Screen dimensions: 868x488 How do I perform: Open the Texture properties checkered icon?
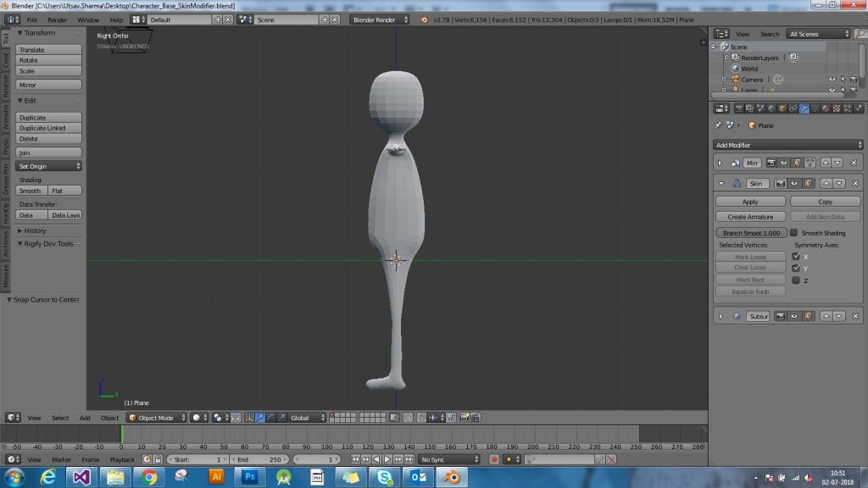coord(837,108)
